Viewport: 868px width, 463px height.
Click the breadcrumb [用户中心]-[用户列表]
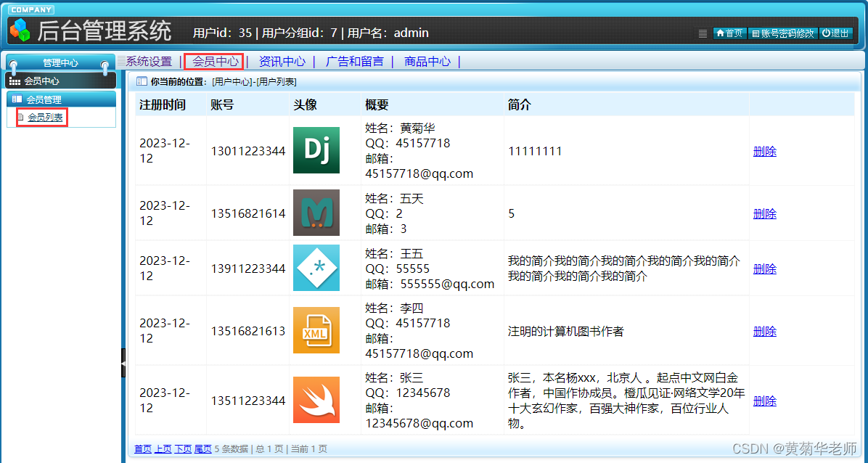[x=254, y=82]
